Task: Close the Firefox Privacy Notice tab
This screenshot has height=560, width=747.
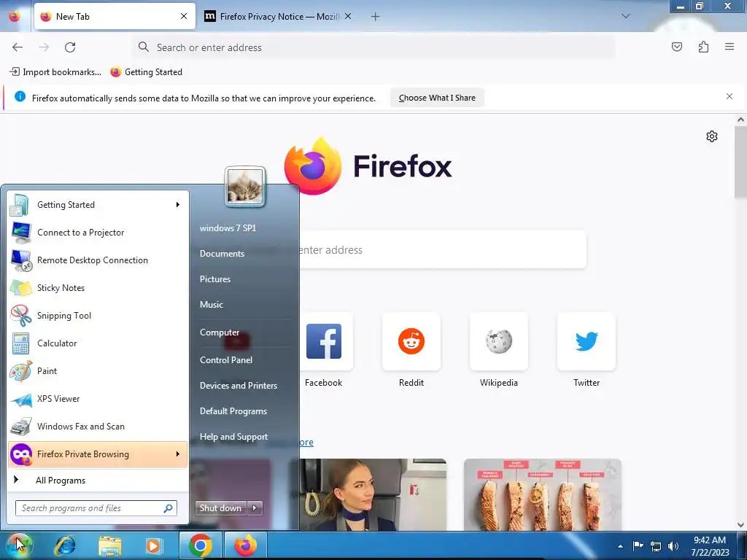Action: click(x=348, y=16)
